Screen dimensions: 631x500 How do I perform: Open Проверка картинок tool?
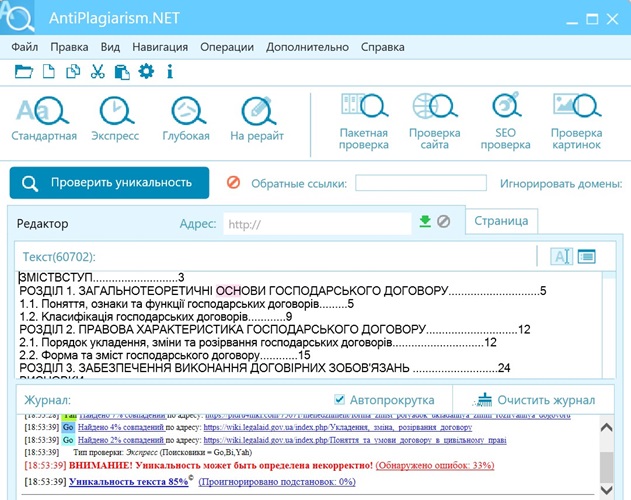(x=576, y=122)
